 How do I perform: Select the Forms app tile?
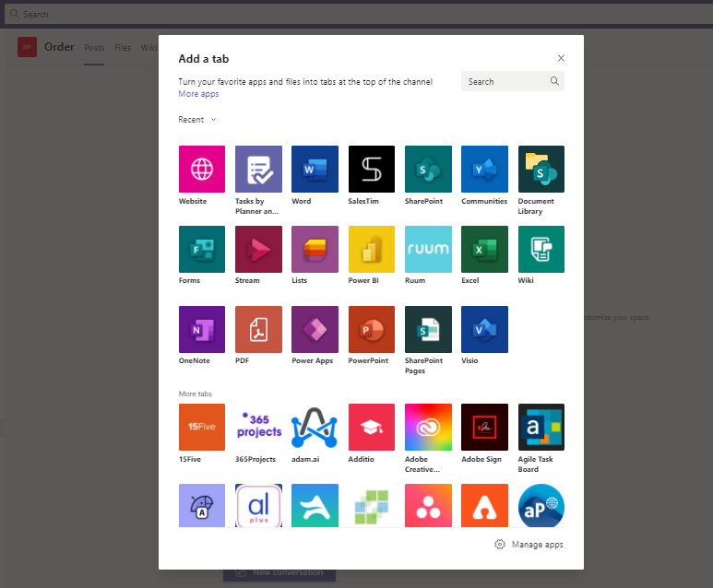(201, 249)
